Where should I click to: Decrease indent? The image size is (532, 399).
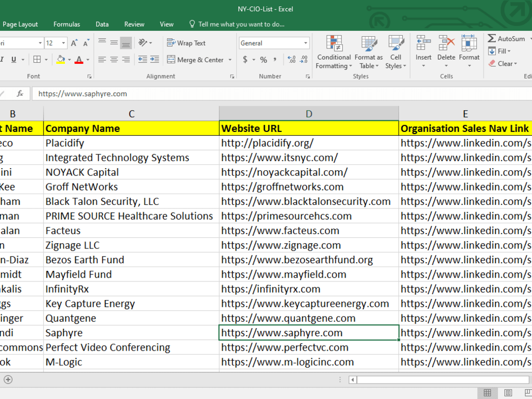143,60
